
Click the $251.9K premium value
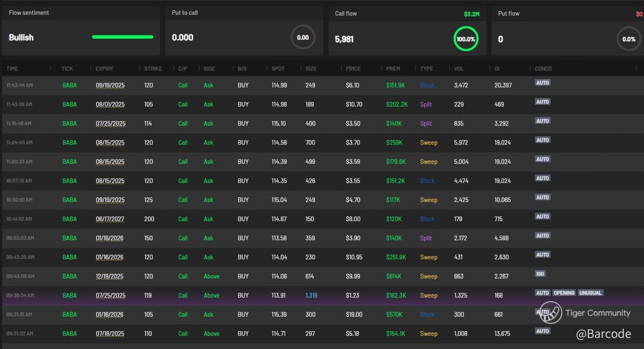[396, 257]
